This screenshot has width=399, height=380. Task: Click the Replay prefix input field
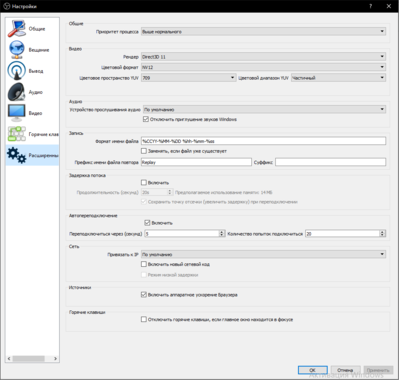[196, 162]
